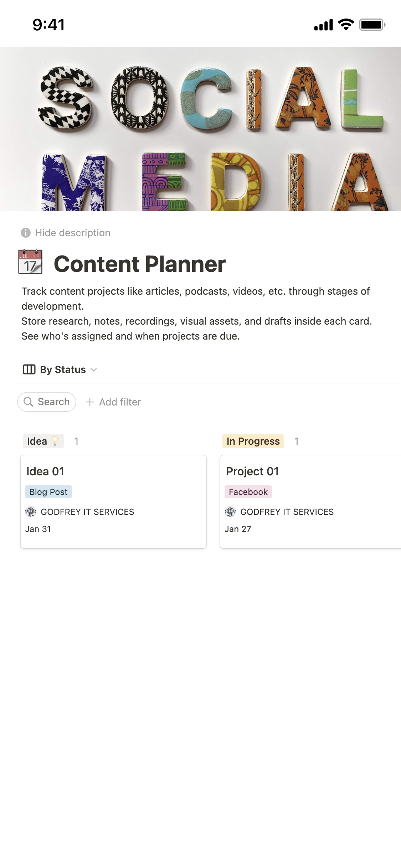Click the magnifying glass search icon

coord(28,402)
